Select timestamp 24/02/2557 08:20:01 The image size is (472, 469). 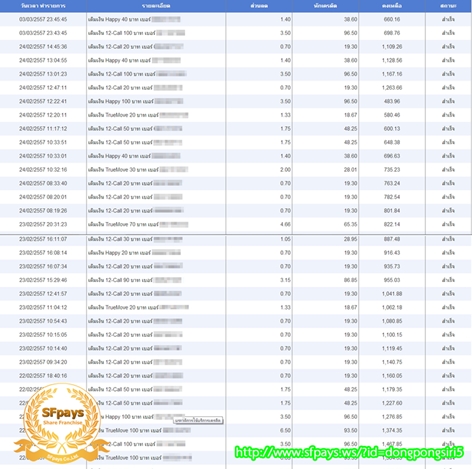tap(43, 197)
